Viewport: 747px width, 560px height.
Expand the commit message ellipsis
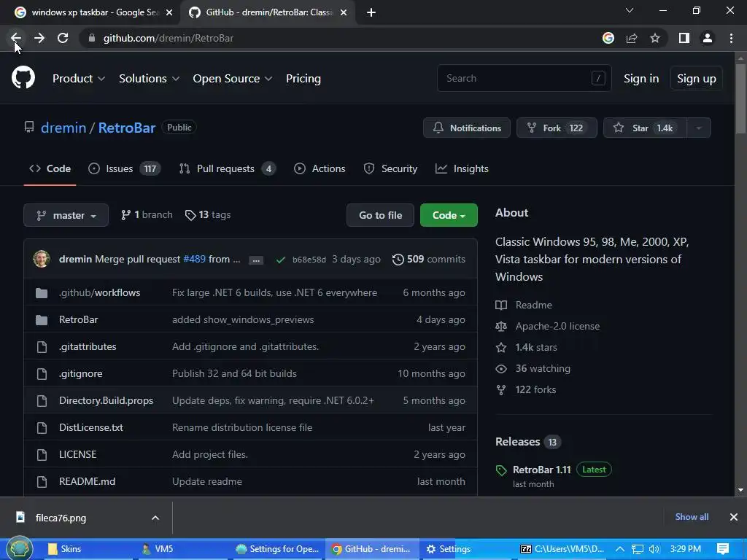pos(256,260)
